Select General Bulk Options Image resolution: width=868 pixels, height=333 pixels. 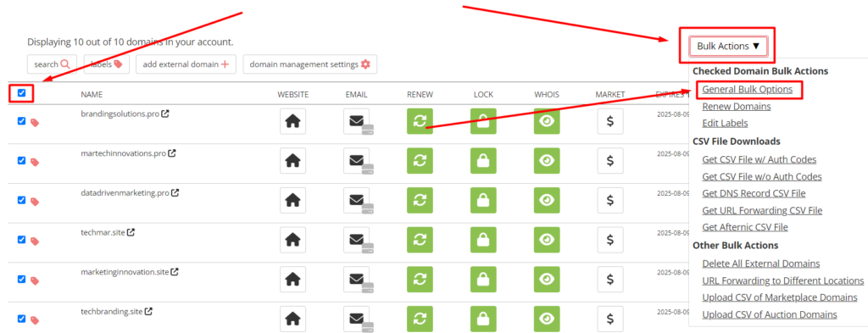[x=748, y=89]
